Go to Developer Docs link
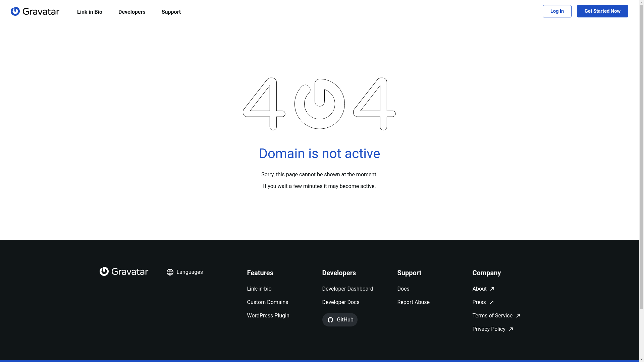644x362 pixels. click(340, 302)
